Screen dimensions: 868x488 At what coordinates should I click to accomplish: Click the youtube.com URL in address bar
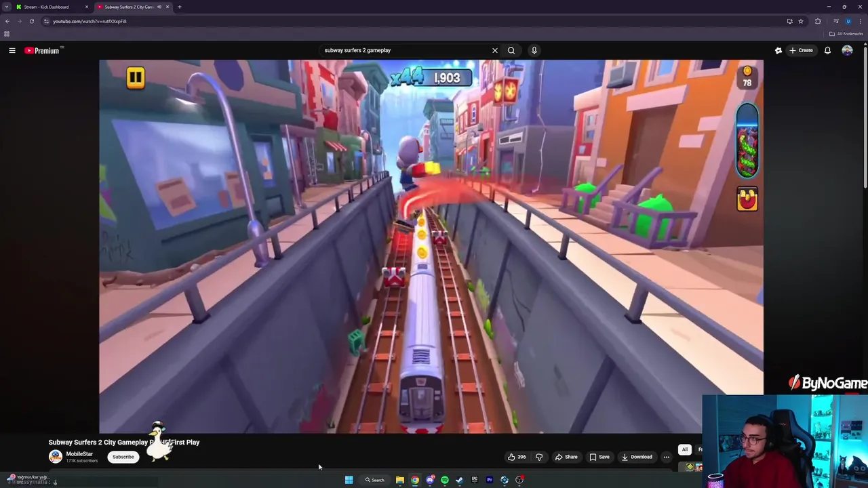pyautogui.click(x=90, y=21)
